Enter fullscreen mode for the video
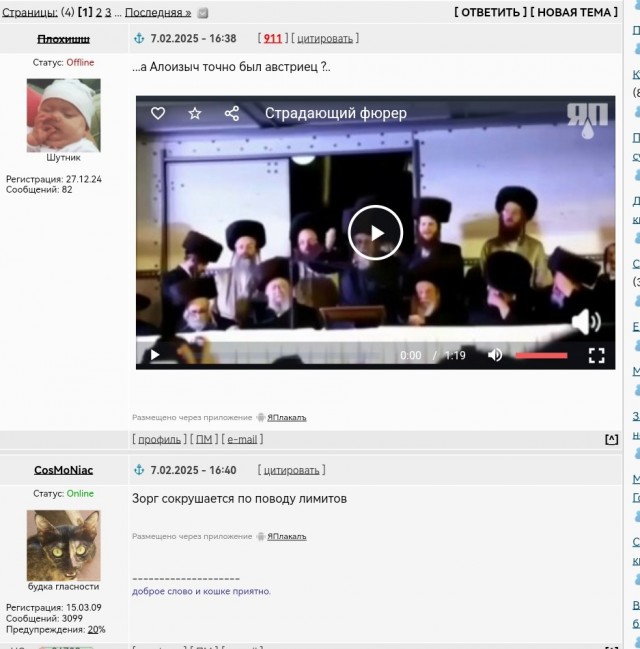The width and height of the screenshot is (640, 649). pos(597,355)
